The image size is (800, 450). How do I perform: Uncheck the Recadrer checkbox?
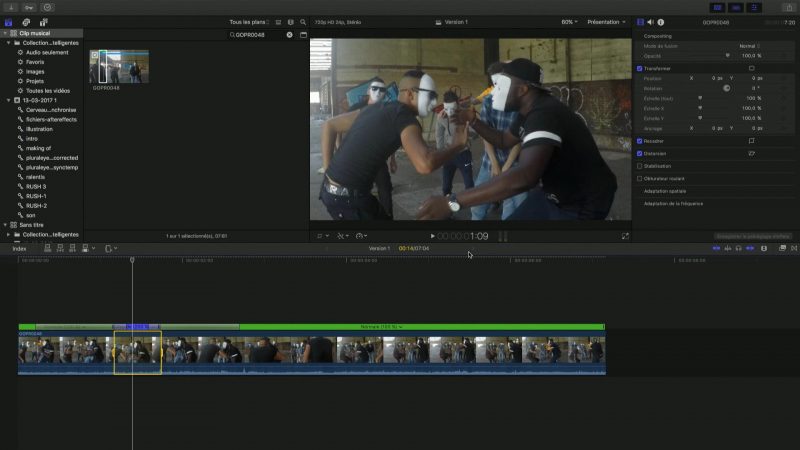click(x=639, y=141)
